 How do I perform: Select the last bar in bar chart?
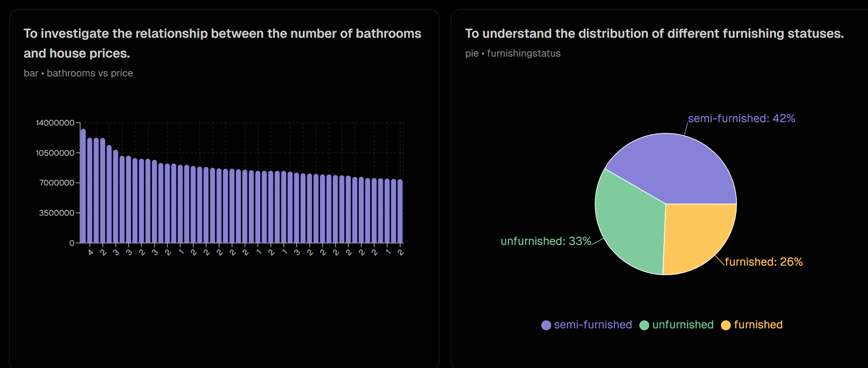[400, 211]
